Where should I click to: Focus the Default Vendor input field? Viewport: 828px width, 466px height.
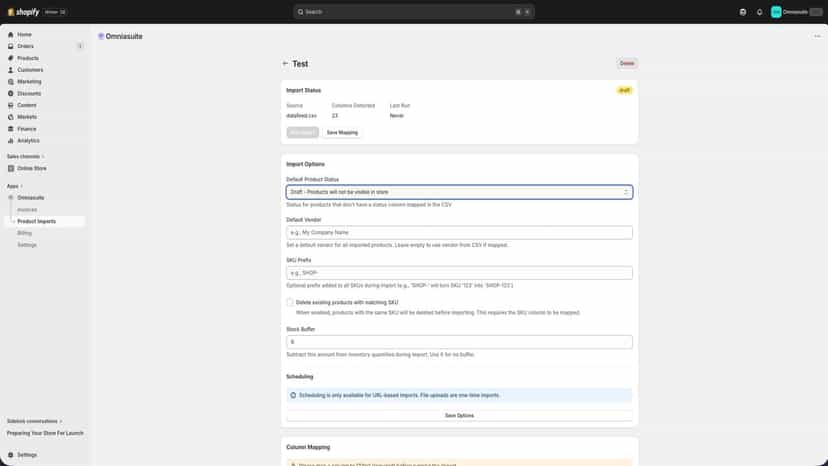pyautogui.click(x=459, y=232)
